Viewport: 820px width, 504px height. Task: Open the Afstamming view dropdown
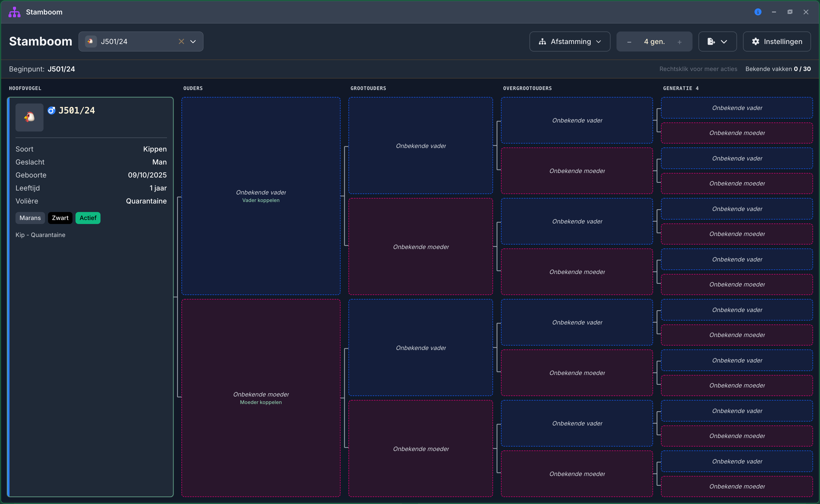(570, 41)
